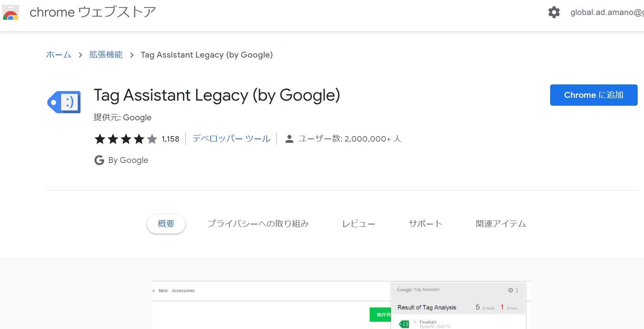Click the extension preview screenshot thumbnail
The width and height of the screenshot is (644, 329).
tap(342, 305)
